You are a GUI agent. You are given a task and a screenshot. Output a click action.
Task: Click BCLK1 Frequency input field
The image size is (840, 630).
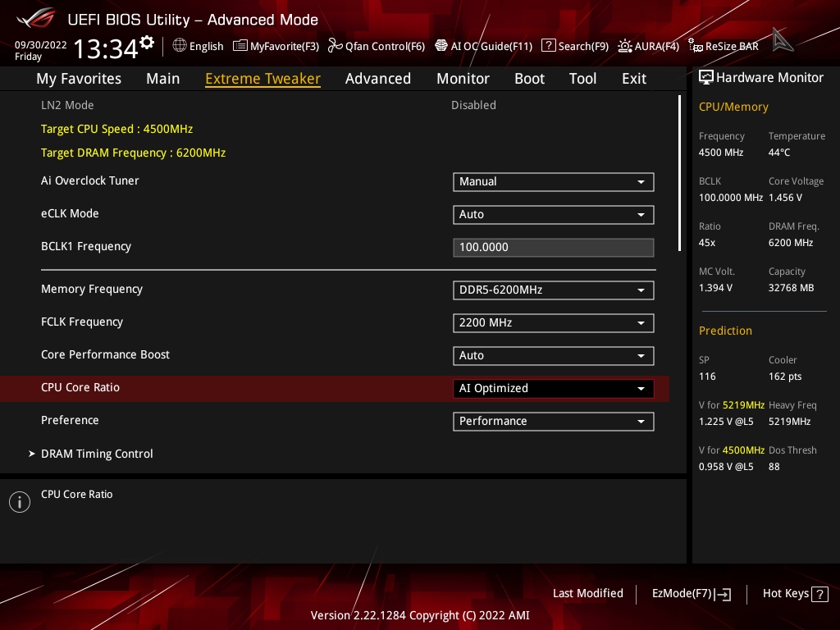[x=554, y=248]
